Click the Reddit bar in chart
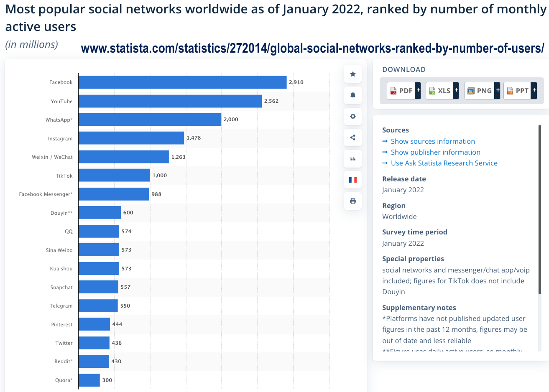549x392 pixels. tap(94, 361)
